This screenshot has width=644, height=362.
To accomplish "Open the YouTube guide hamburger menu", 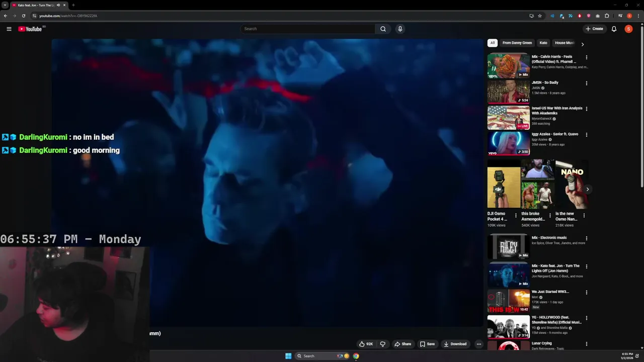I will 9,29.
